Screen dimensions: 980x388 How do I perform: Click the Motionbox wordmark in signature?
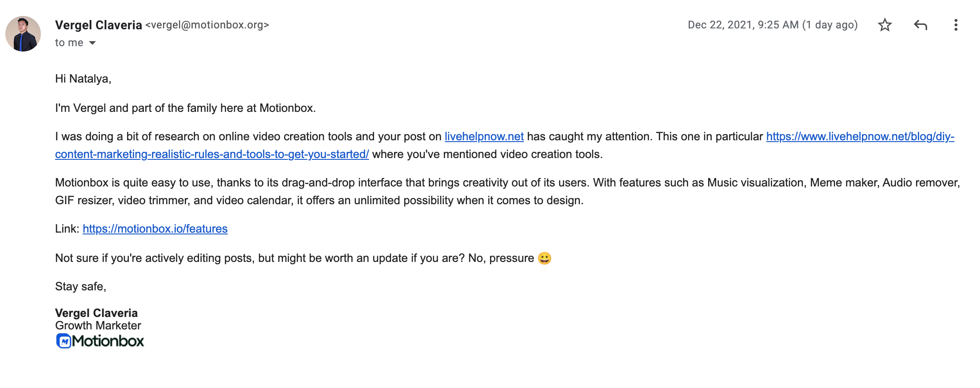[108, 341]
